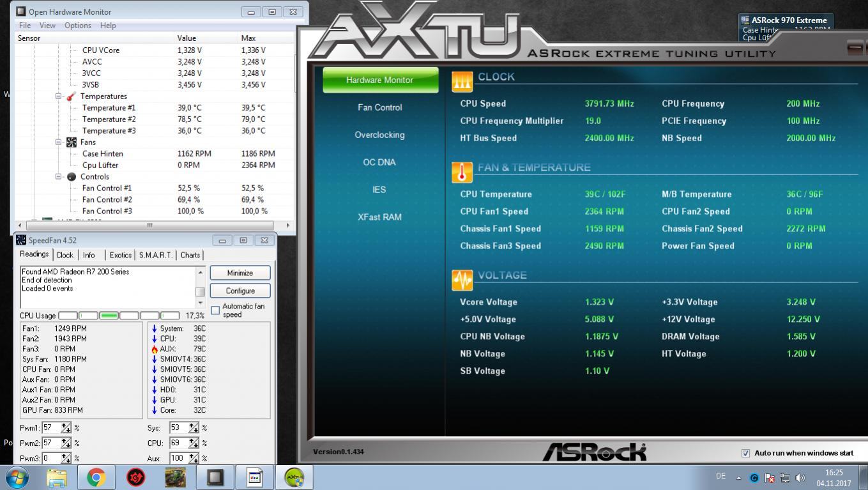Open the tractor game icon on the taskbar
The width and height of the screenshot is (868, 490).
point(175,477)
